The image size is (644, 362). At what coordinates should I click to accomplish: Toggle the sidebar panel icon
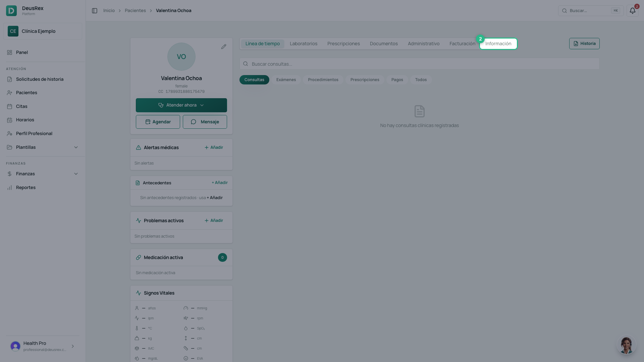tap(95, 11)
